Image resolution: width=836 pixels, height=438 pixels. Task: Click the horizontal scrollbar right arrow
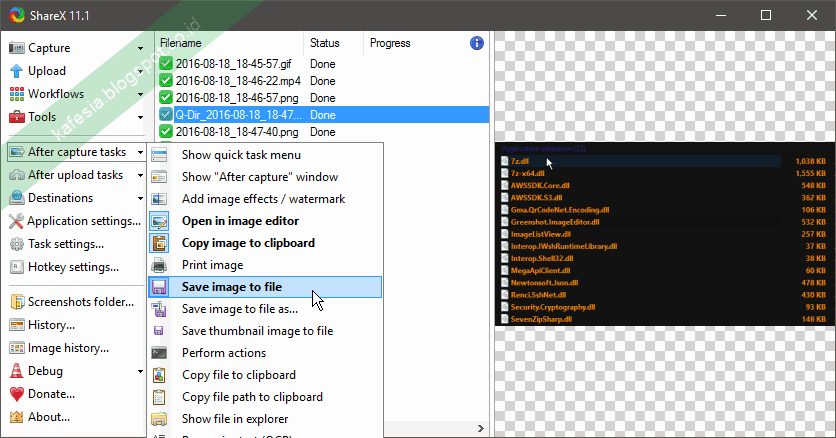pos(481,428)
